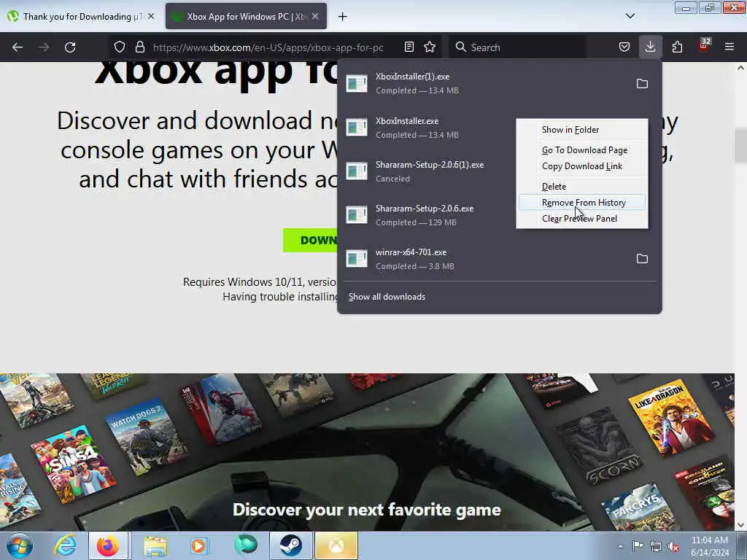Open the Extensions puzzle icon
The image size is (747, 560).
pyautogui.click(x=677, y=47)
